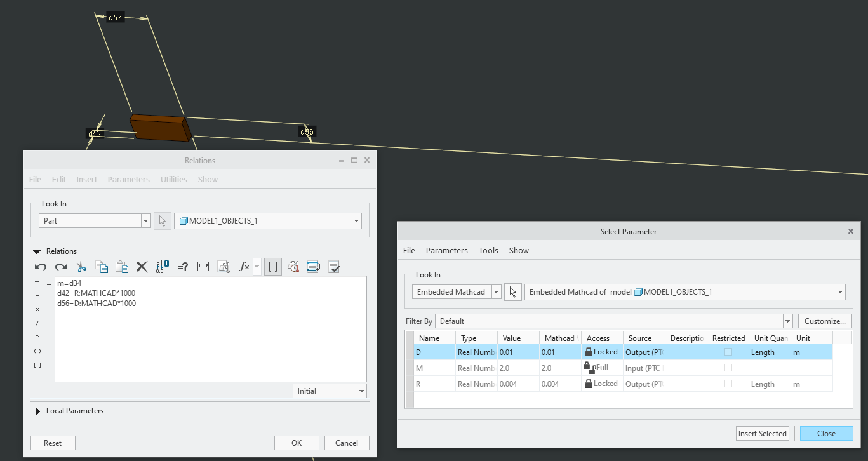Expand the Local Parameters section
868x461 pixels.
tap(37, 411)
